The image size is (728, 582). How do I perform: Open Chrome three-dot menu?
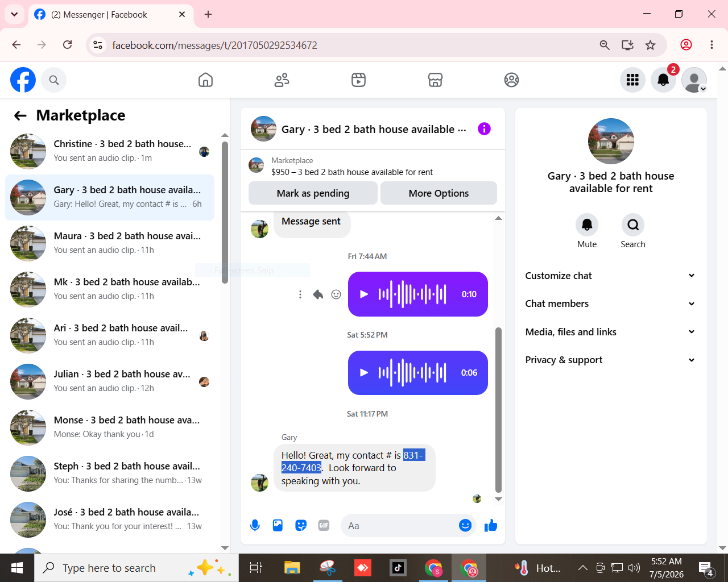point(712,45)
